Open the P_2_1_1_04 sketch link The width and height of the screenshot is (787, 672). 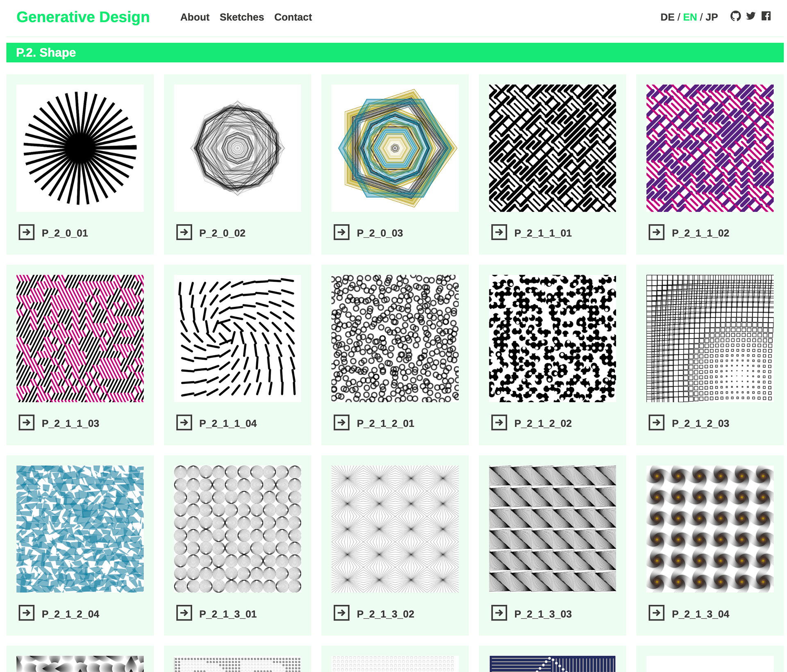point(228,423)
